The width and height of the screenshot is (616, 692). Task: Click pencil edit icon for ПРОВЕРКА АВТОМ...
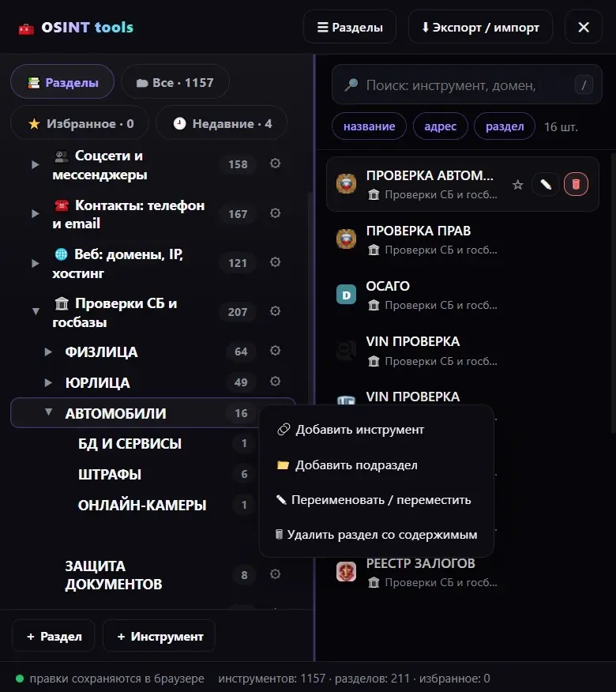click(x=546, y=185)
